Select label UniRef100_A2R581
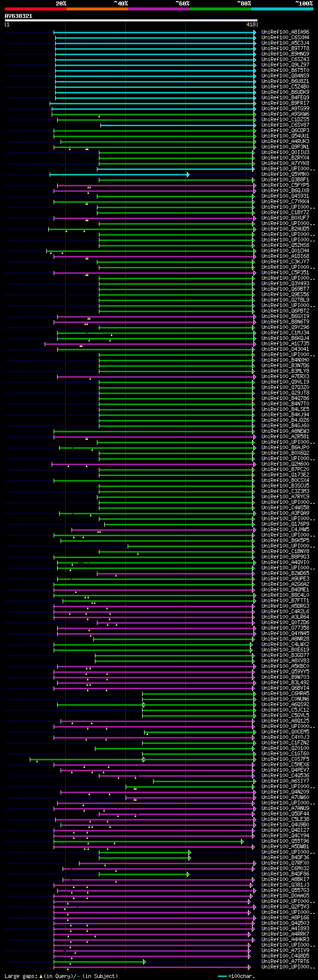 [285, 436]
